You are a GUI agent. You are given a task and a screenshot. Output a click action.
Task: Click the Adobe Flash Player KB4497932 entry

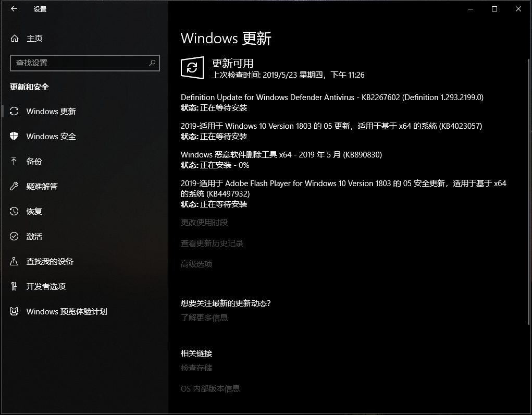tap(343, 193)
